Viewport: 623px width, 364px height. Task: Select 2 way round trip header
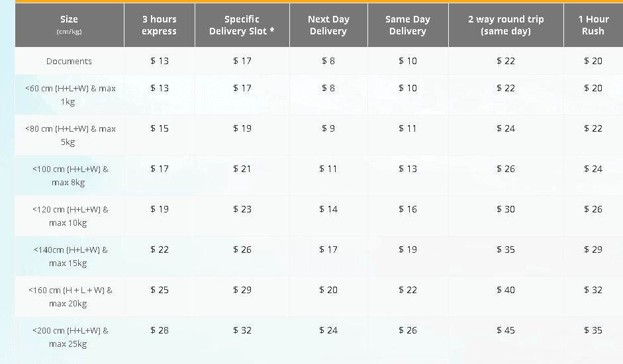506,25
